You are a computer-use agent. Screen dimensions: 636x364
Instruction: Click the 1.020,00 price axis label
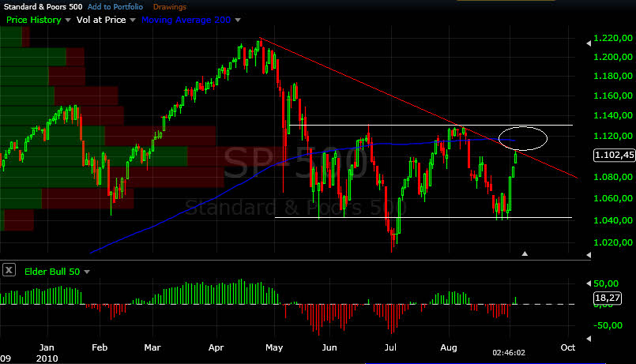click(613, 242)
